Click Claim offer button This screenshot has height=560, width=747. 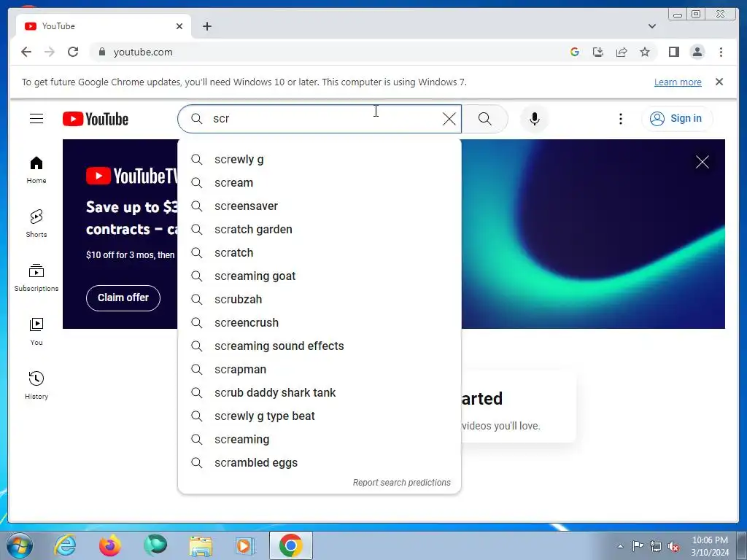123,298
